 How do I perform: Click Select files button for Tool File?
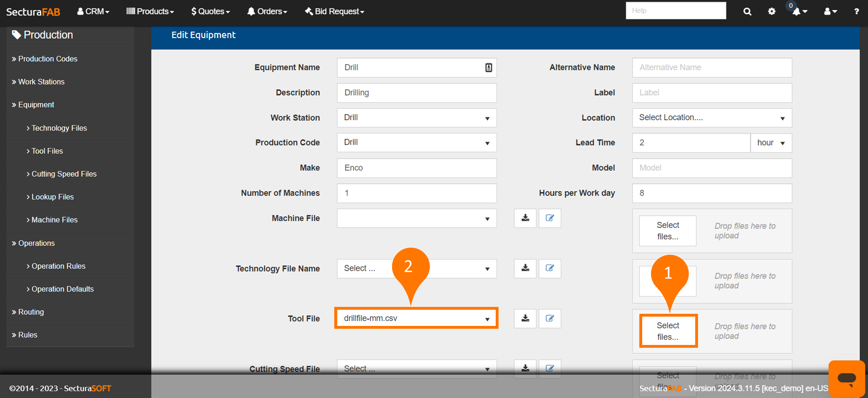point(668,331)
